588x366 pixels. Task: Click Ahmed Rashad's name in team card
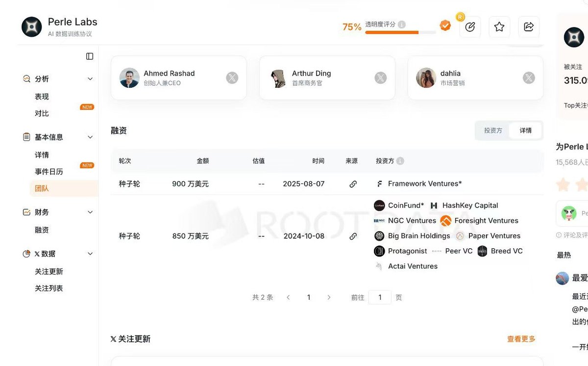(x=169, y=74)
